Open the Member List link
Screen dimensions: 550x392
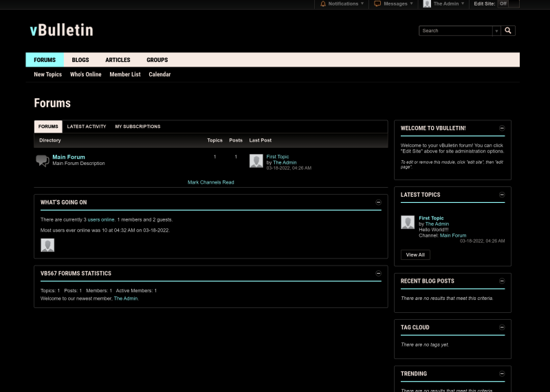click(125, 74)
